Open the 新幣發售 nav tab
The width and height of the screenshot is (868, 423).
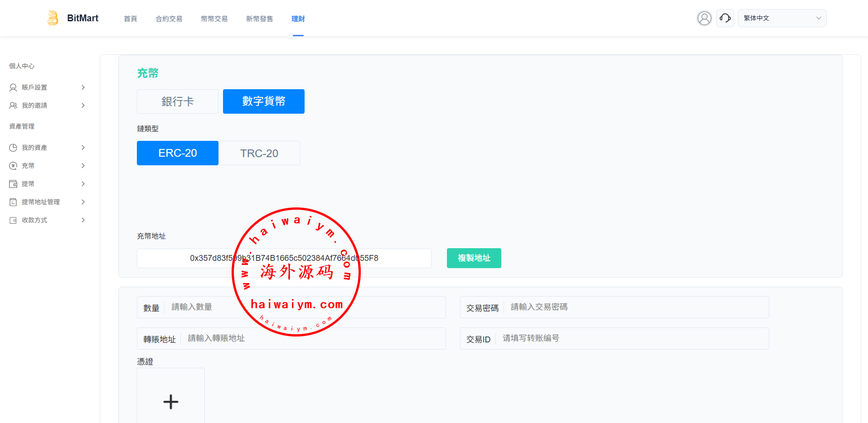(259, 19)
